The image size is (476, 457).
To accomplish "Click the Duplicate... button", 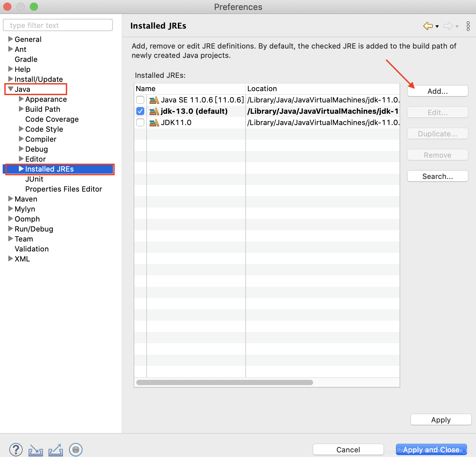I will coord(437,134).
